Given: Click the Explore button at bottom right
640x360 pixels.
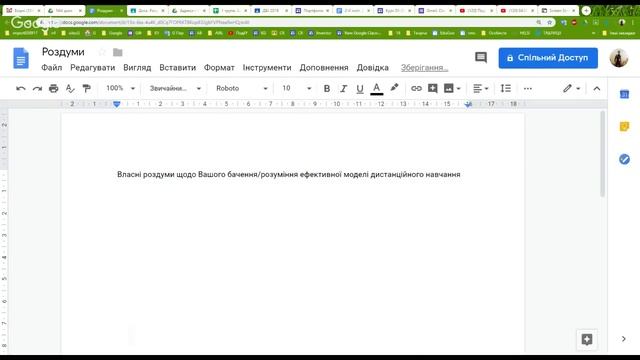Looking at the screenshot, I should click(x=587, y=339).
